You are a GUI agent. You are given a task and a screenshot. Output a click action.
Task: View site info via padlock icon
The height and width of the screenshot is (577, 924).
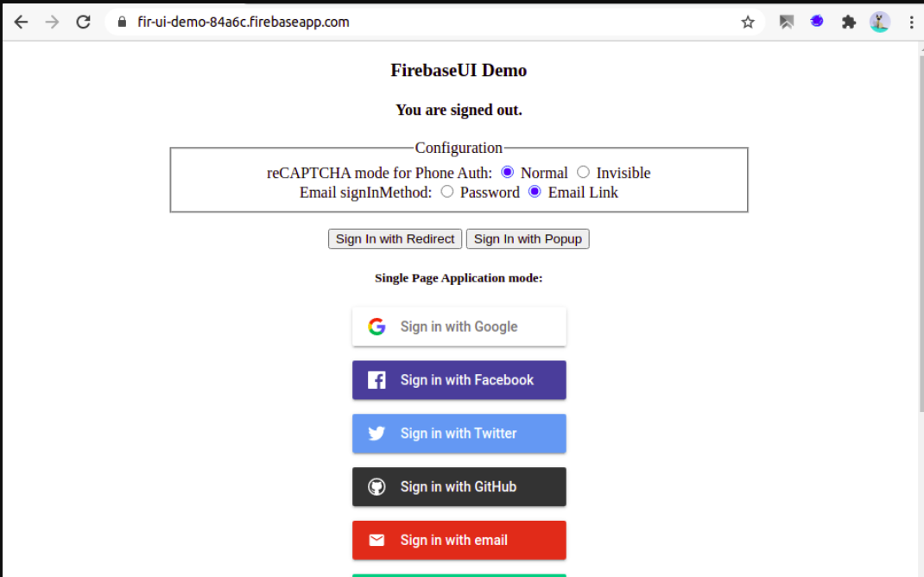point(122,22)
